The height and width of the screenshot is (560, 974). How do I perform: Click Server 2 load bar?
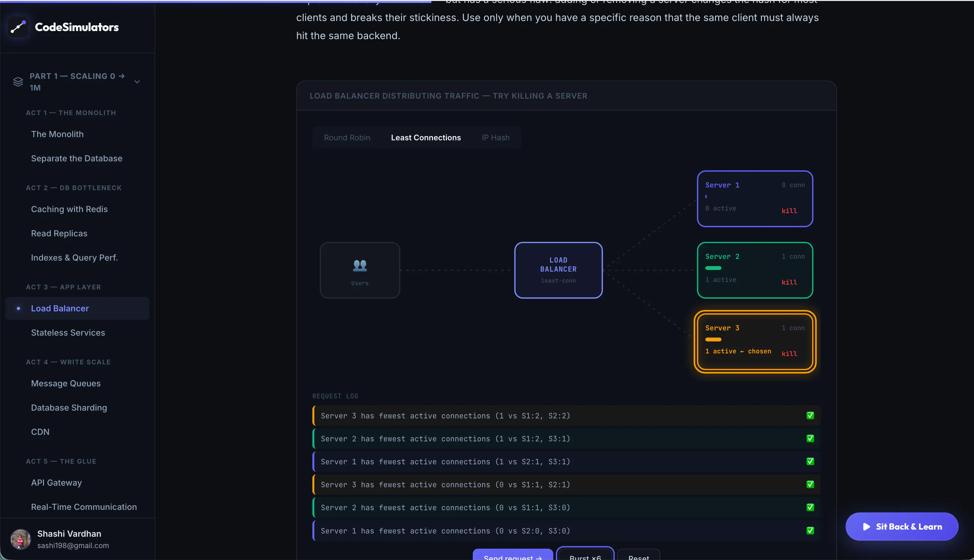click(713, 268)
